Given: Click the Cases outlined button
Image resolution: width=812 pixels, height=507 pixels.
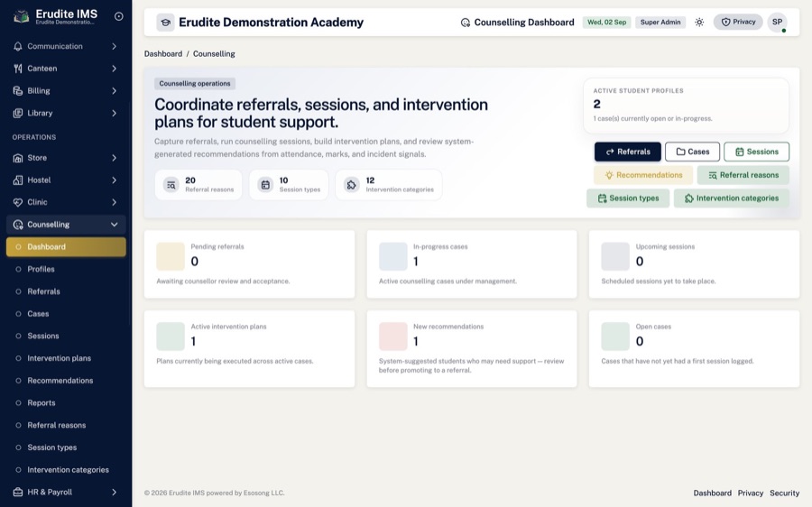Looking at the screenshot, I should tap(692, 152).
